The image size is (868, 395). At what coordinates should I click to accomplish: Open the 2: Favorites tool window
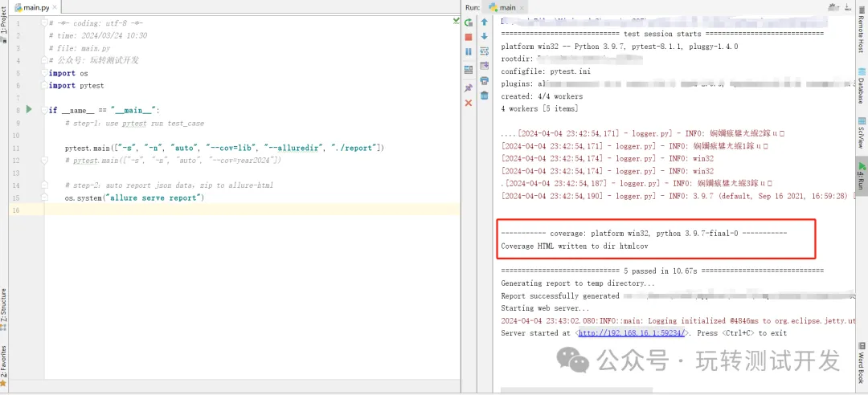click(4, 365)
